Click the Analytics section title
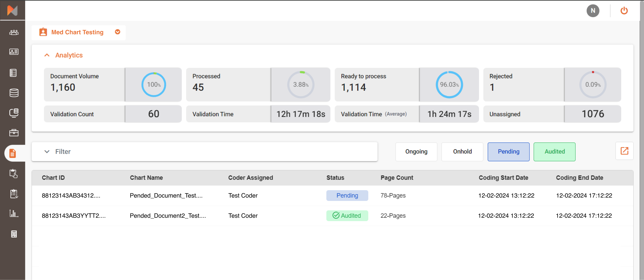Viewport: 644px width, 280px height. click(x=69, y=55)
